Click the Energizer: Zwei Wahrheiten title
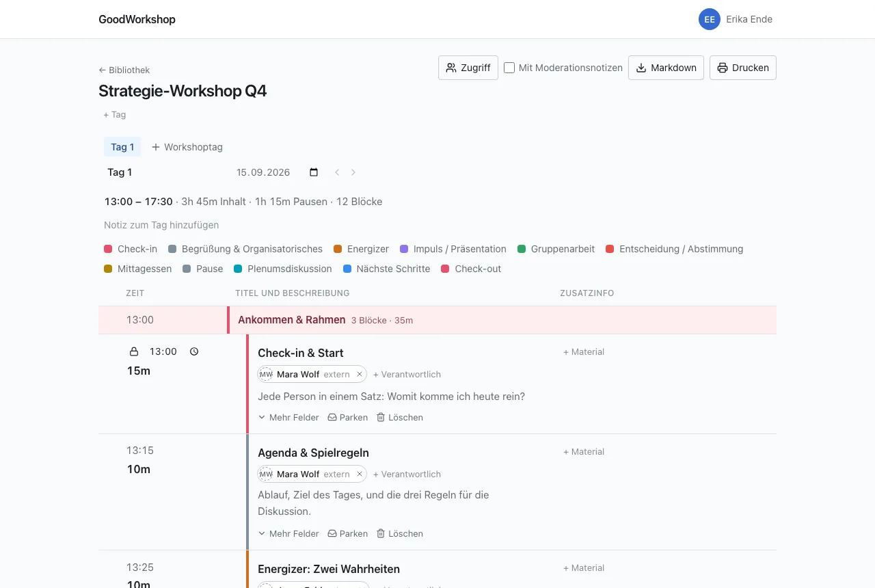 click(x=329, y=569)
